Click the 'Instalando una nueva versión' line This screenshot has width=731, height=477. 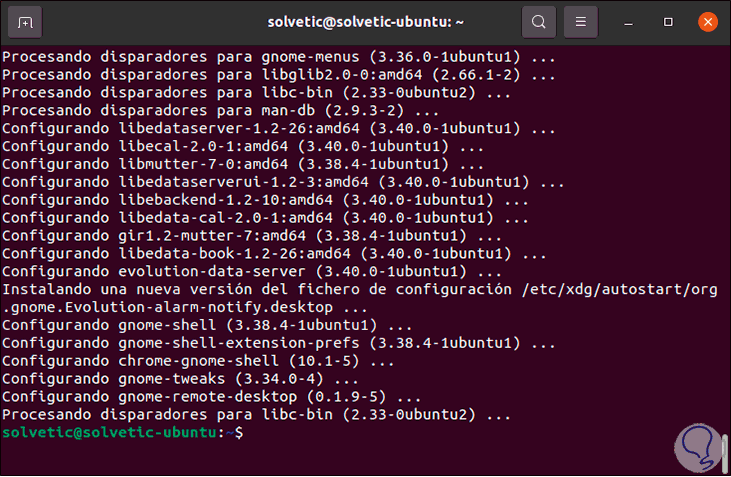[359, 289]
